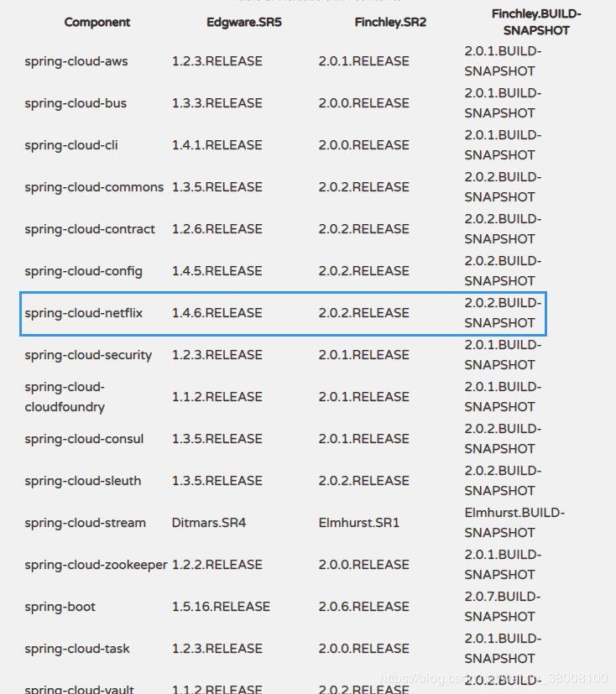Click the Finchley.BUILD-SNAPSHOT column header
This screenshot has height=694, width=616.
point(536,22)
